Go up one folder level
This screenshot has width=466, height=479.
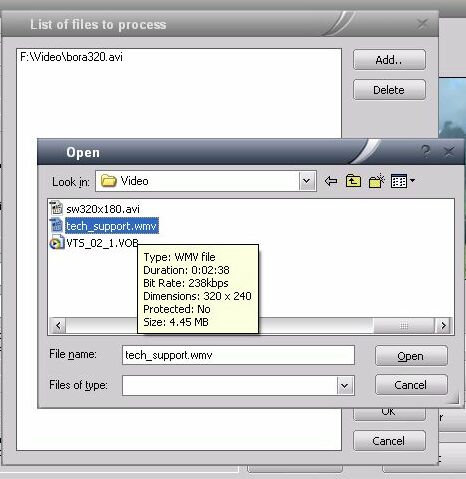pyautogui.click(x=353, y=181)
